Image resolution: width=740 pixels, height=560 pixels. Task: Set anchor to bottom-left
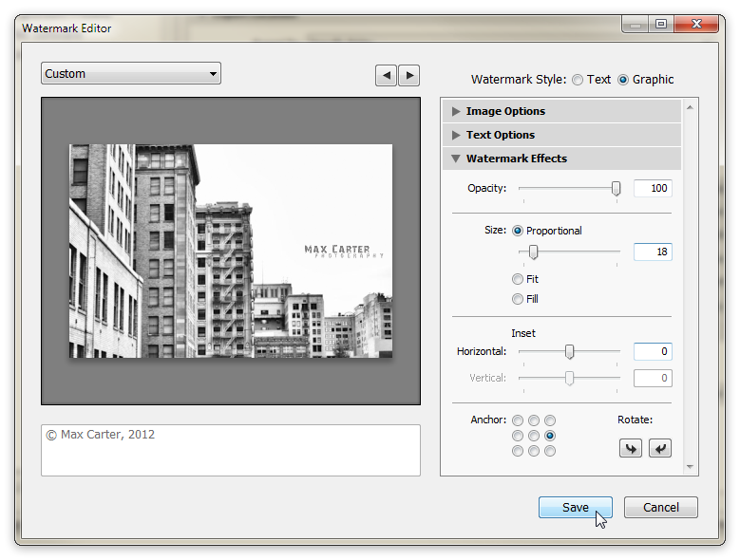[x=518, y=451]
